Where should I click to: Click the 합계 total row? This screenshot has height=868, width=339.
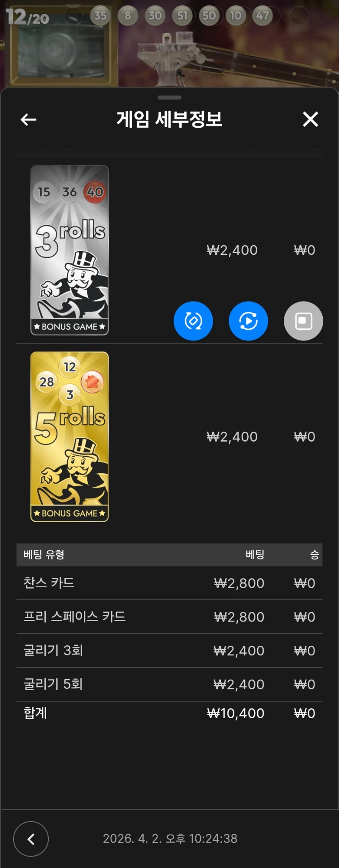click(169, 713)
